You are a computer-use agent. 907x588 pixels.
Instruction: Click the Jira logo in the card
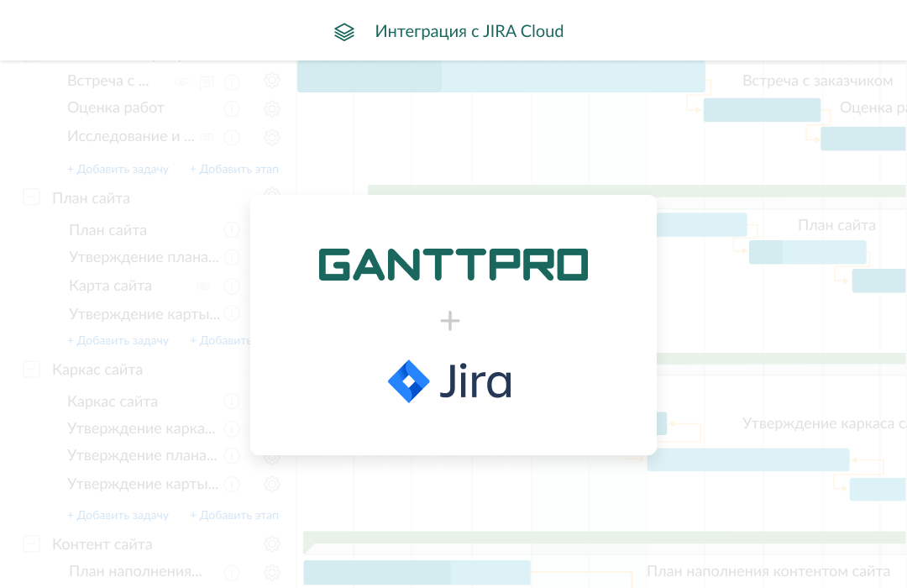pyautogui.click(x=449, y=381)
